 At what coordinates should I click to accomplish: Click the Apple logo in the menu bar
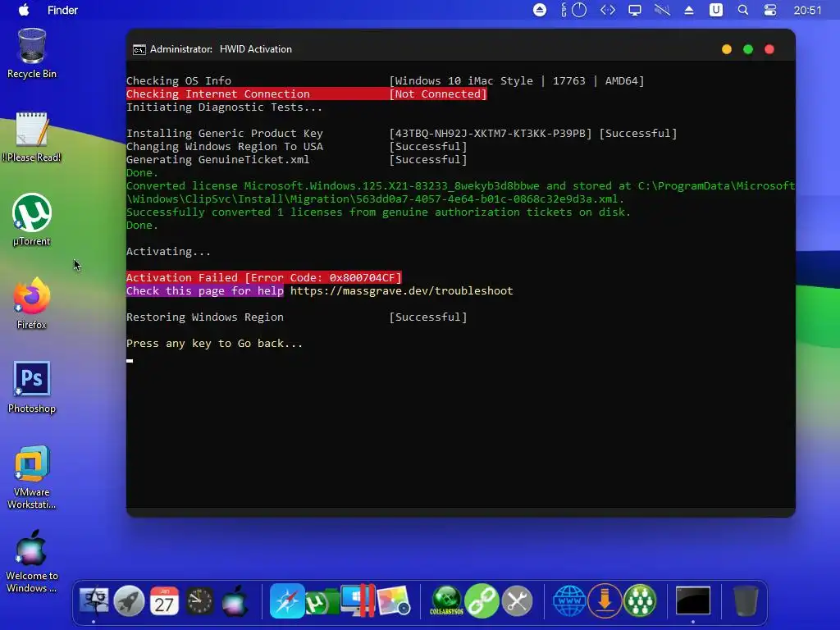[x=24, y=10]
